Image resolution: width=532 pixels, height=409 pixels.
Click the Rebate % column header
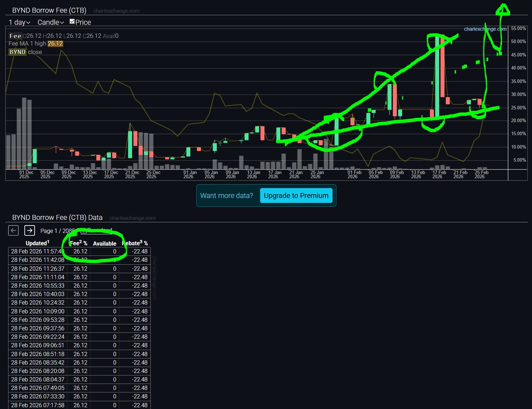click(x=134, y=243)
